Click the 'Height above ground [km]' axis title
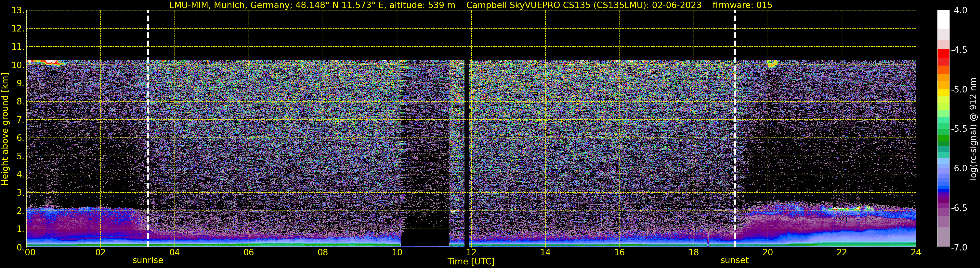The width and height of the screenshot is (980, 268). point(5,129)
